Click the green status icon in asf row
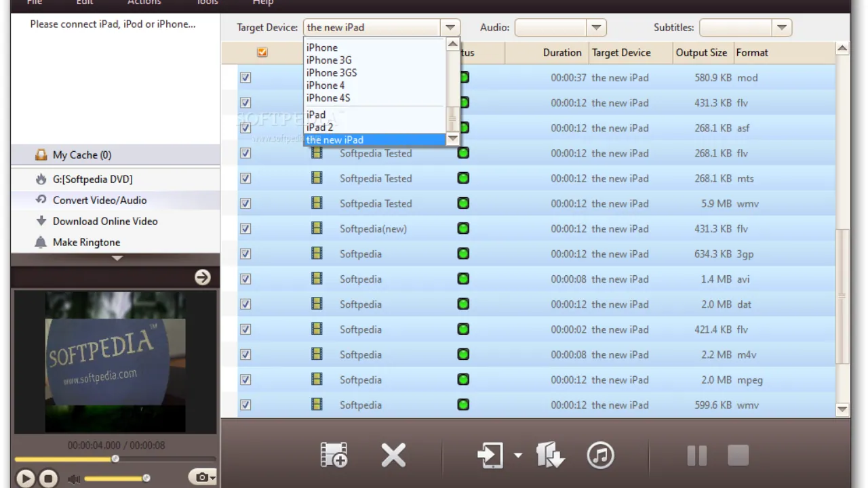The image size is (868, 488). 464,128
